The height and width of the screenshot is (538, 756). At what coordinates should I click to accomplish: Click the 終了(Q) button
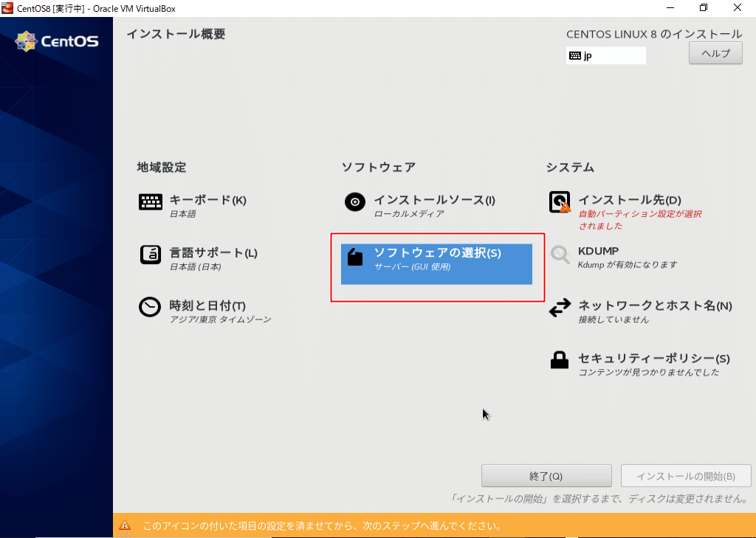[x=546, y=476]
